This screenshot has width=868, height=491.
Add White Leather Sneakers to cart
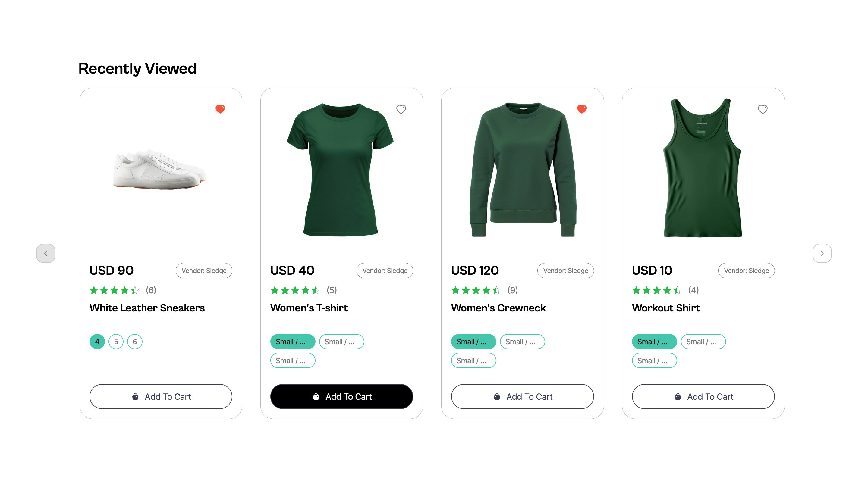pyautogui.click(x=161, y=397)
